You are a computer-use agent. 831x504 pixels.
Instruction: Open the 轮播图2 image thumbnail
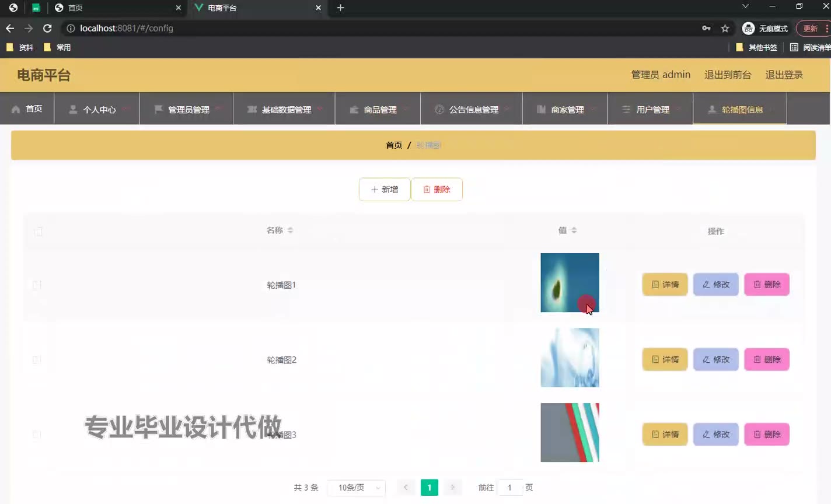[x=570, y=358]
